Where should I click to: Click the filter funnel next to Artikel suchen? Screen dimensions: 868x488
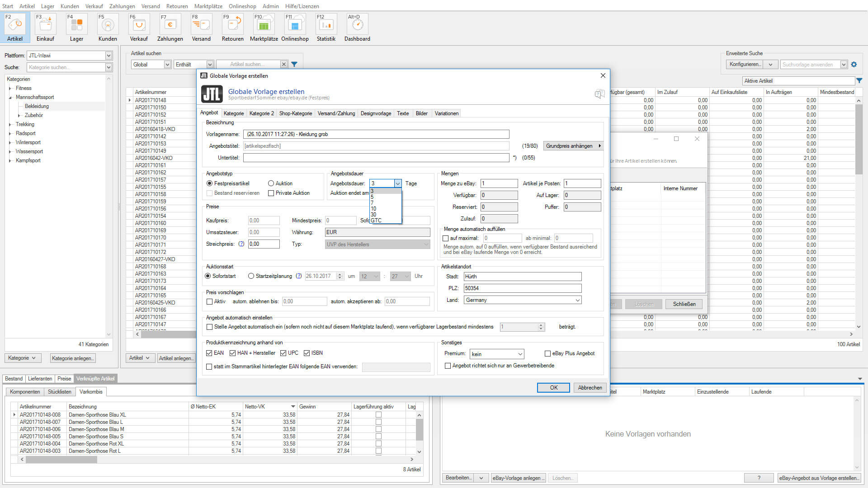(294, 65)
